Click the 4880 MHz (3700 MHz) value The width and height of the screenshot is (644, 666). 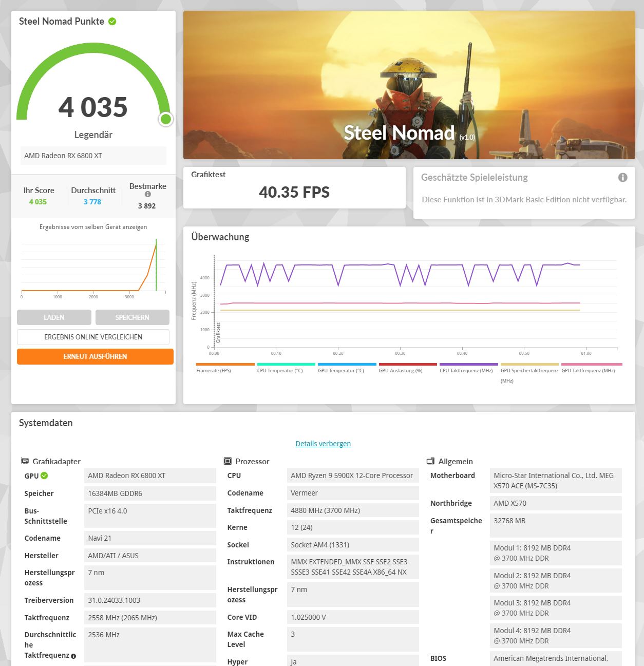coord(353,510)
